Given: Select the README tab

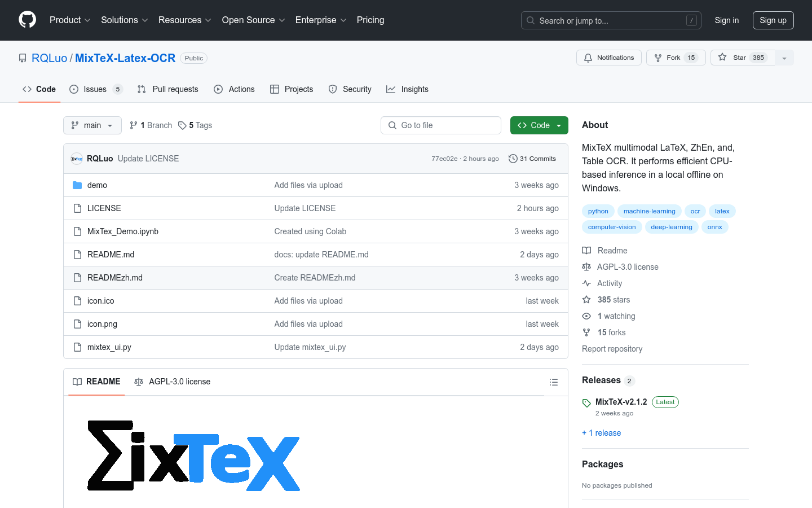Looking at the screenshot, I should (x=96, y=382).
